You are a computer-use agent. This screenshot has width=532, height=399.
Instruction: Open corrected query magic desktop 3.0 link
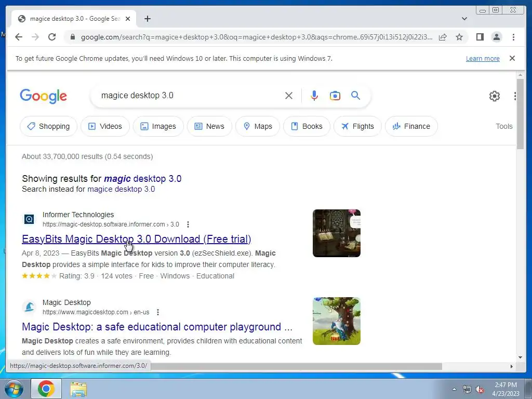tap(142, 179)
